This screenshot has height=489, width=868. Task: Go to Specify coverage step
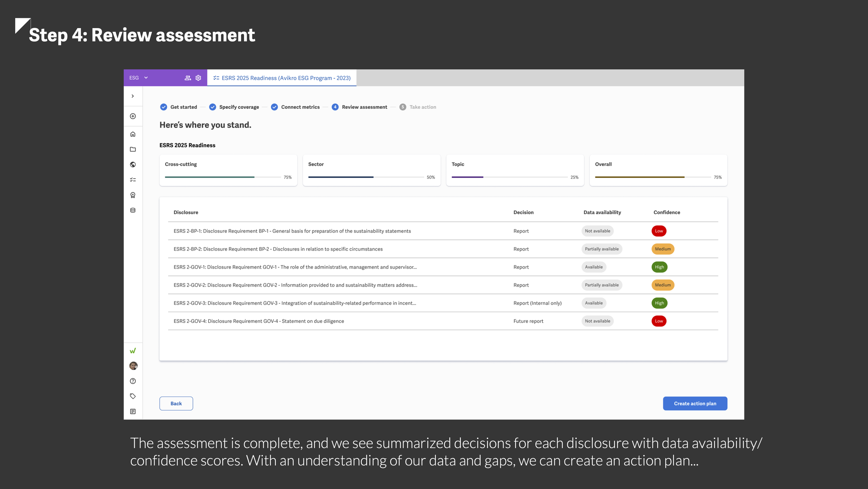pyautogui.click(x=234, y=107)
